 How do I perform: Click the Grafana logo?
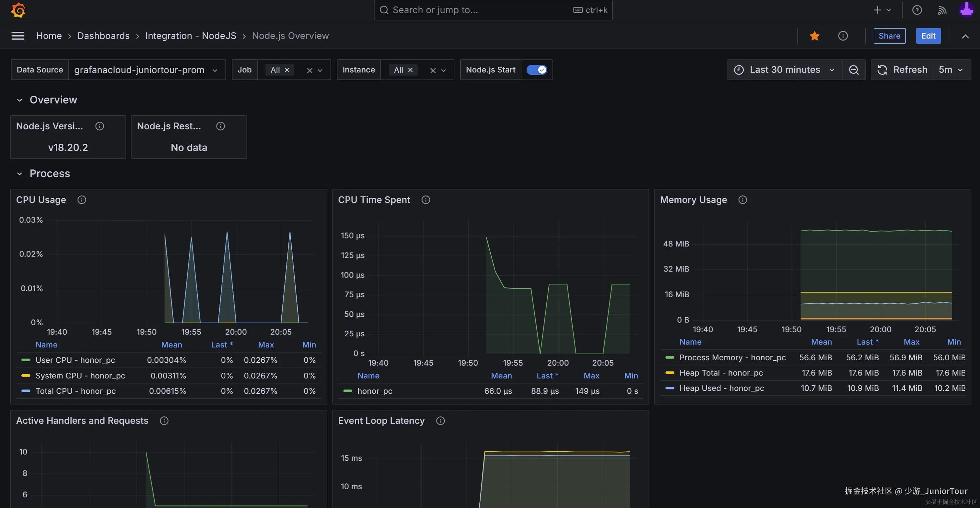point(18,10)
